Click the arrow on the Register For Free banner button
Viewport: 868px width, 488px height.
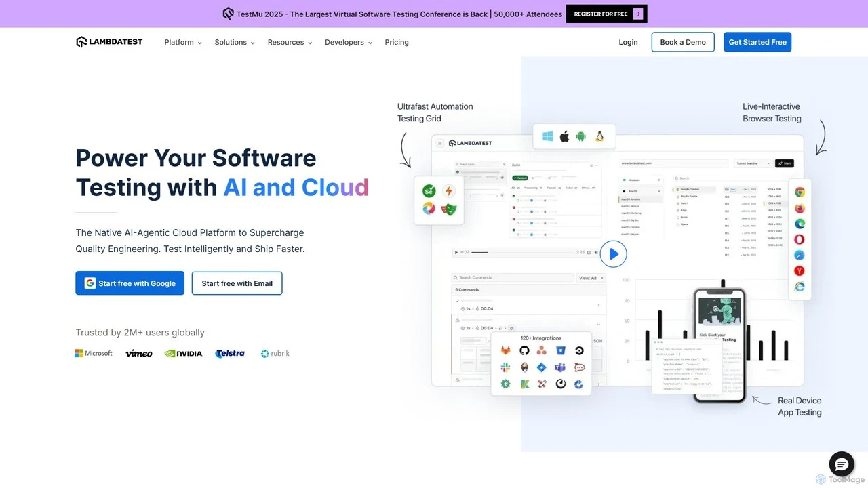638,14
